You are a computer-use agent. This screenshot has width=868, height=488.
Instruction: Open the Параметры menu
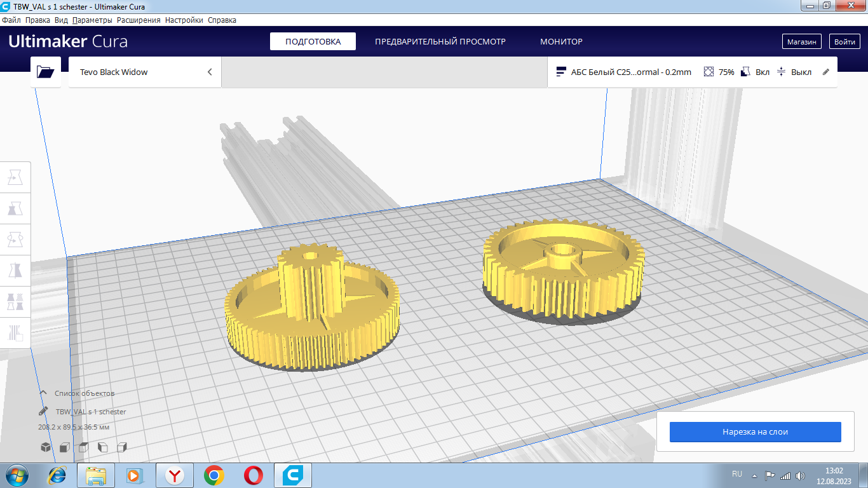click(92, 20)
